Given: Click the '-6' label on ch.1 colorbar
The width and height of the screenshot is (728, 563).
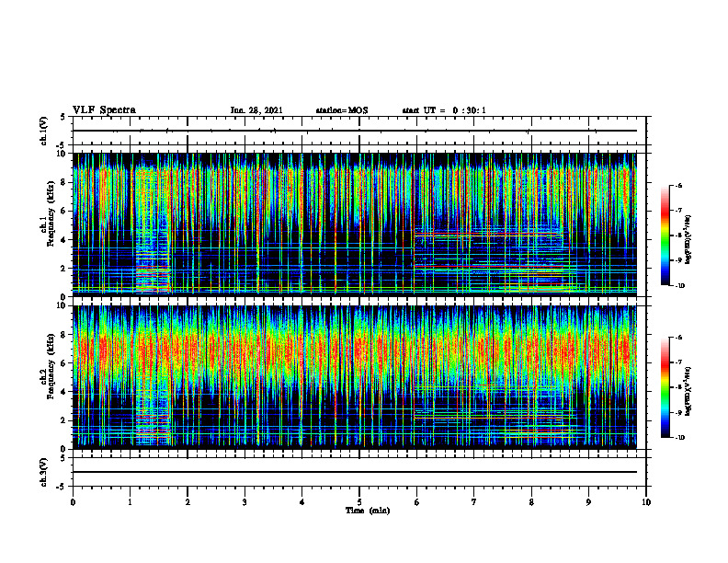Looking at the screenshot, I should [678, 185].
